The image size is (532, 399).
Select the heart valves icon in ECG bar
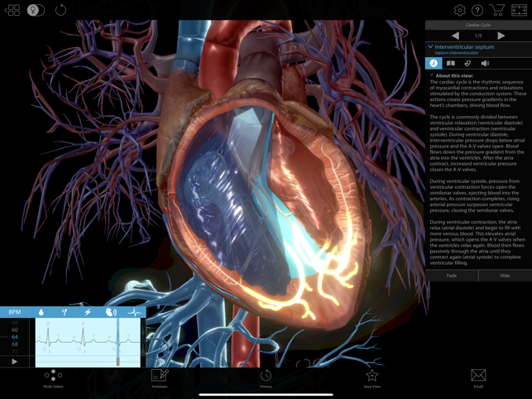tap(65, 312)
